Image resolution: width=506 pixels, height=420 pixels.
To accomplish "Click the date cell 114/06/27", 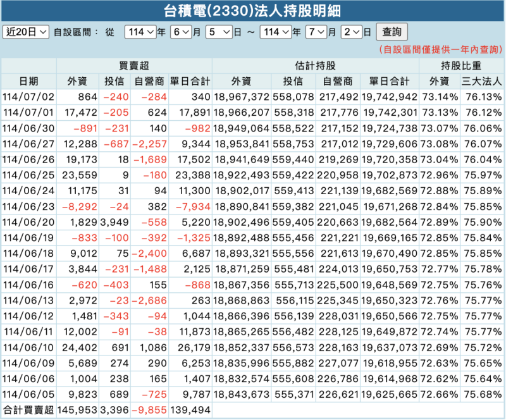I will (28, 144).
